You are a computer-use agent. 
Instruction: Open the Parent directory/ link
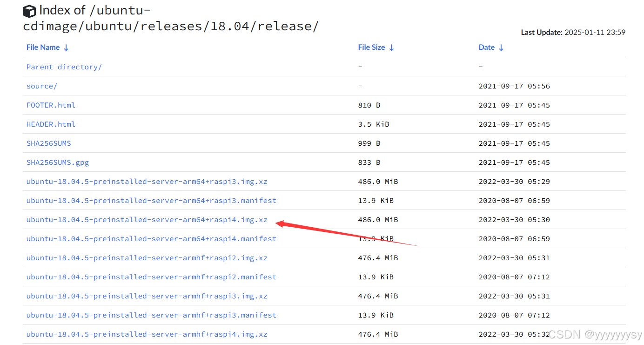pyautogui.click(x=64, y=67)
